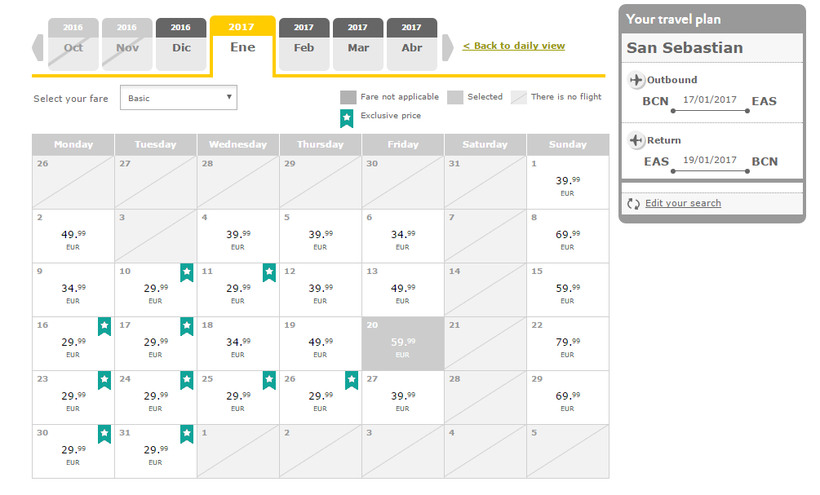820x495 pixels.
Task: Select January 17 fare for 29.99
Action: pos(155,344)
